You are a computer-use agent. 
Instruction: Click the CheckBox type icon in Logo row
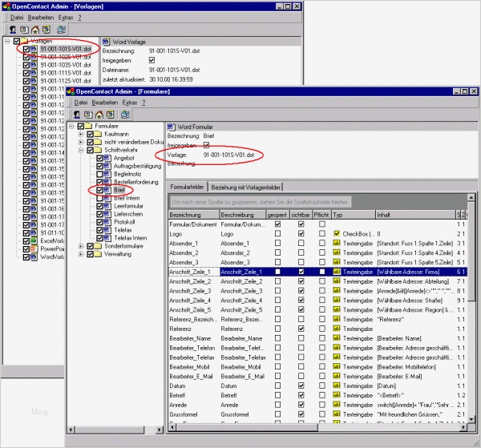(337, 234)
